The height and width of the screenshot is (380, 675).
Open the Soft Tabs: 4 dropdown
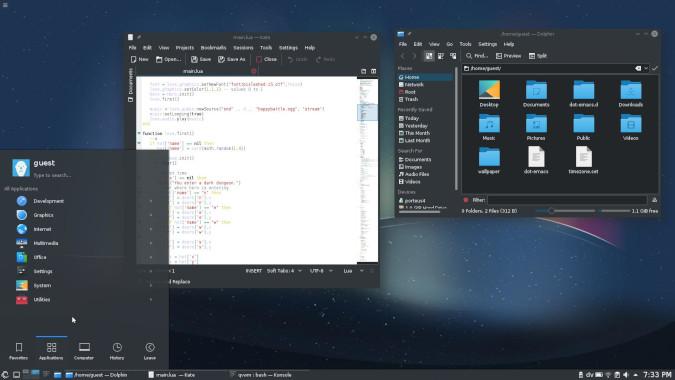pyautogui.click(x=284, y=271)
